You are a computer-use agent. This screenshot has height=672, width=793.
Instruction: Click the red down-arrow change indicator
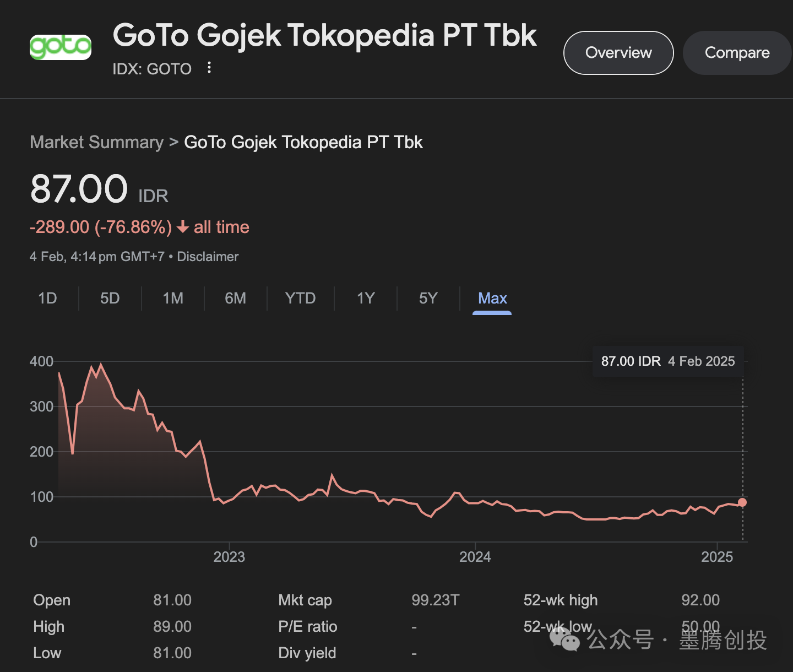183,227
